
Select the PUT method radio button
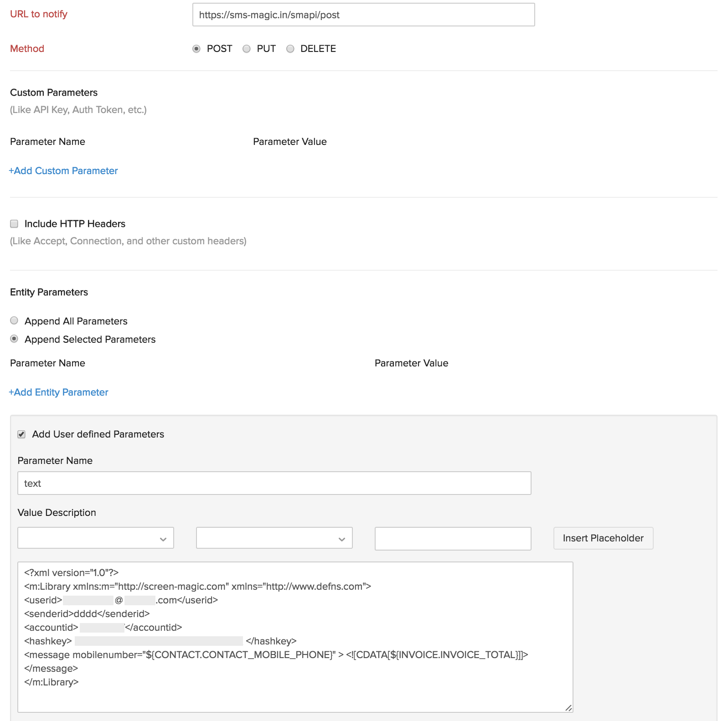[x=247, y=49]
